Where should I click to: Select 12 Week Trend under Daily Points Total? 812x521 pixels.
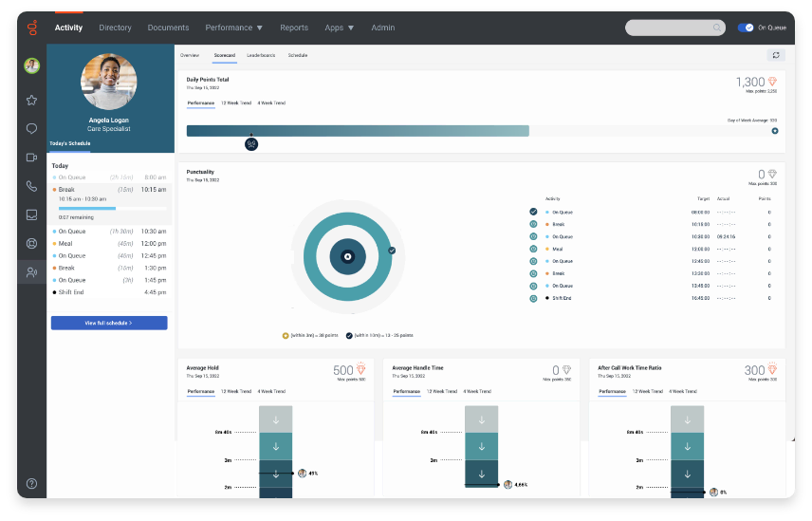coord(236,103)
